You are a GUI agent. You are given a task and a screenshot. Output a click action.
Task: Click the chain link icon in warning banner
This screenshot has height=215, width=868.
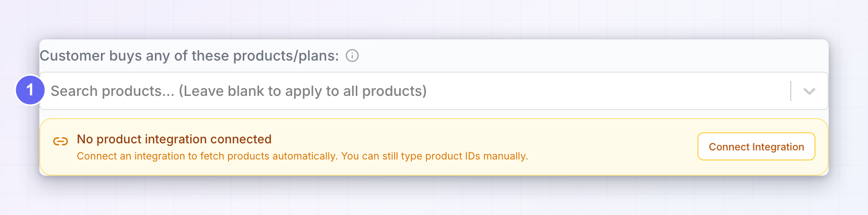coord(61,141)
